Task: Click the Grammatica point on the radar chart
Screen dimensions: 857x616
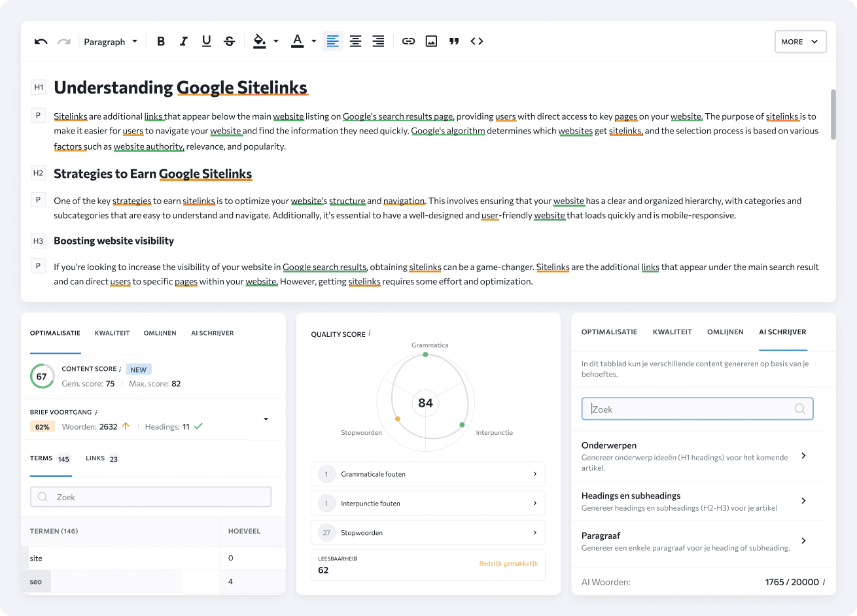Action: pyautogui.click(x=425, y=354)
